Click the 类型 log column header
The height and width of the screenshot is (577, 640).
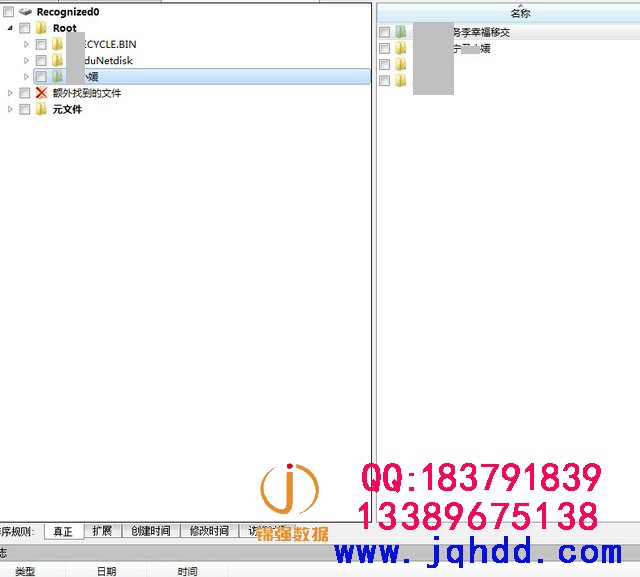pyautogui.click(x=25, y=571)
